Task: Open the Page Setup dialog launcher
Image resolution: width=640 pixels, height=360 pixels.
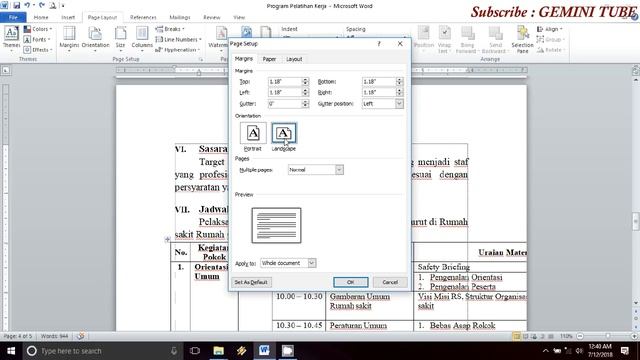Action: click(201, 60)
